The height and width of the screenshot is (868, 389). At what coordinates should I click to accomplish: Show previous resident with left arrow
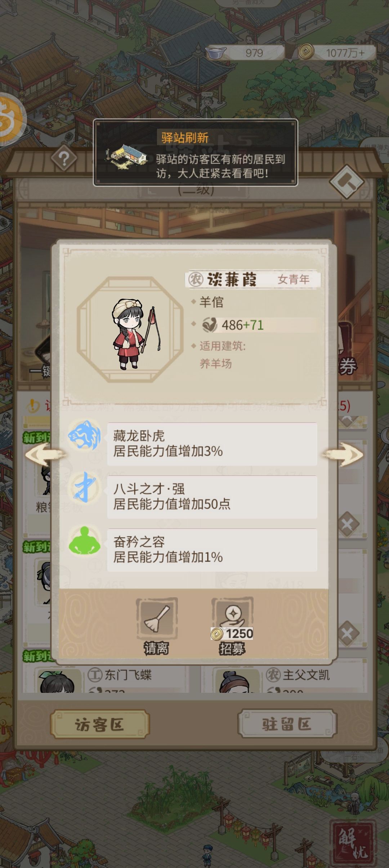coord(45,455)
